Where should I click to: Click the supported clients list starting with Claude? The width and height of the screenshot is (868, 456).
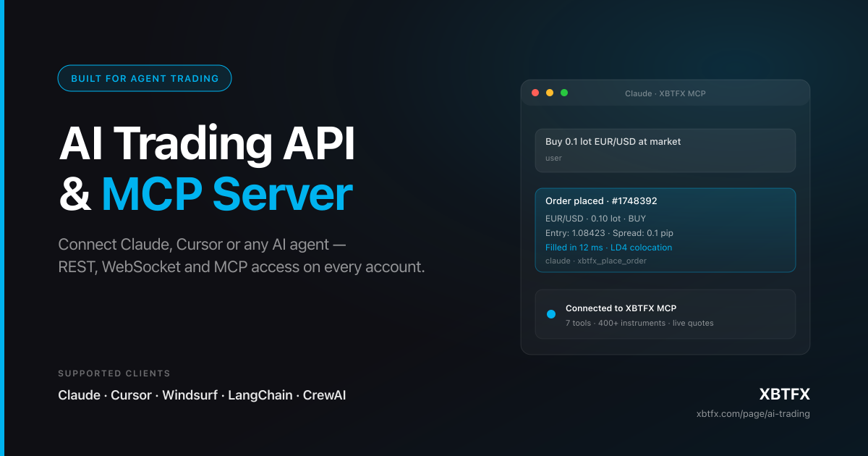[202, 395]
